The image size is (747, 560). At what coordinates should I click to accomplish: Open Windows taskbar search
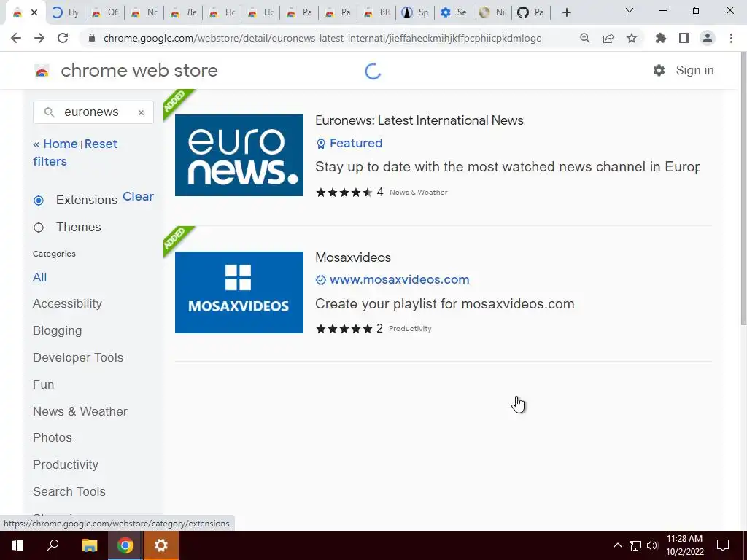tap(53, 545)
